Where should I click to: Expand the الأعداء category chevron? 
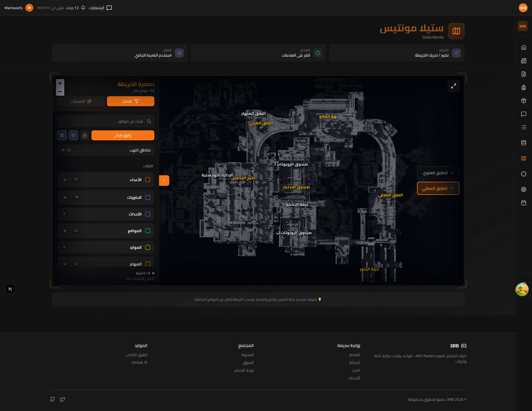[65, 180]
